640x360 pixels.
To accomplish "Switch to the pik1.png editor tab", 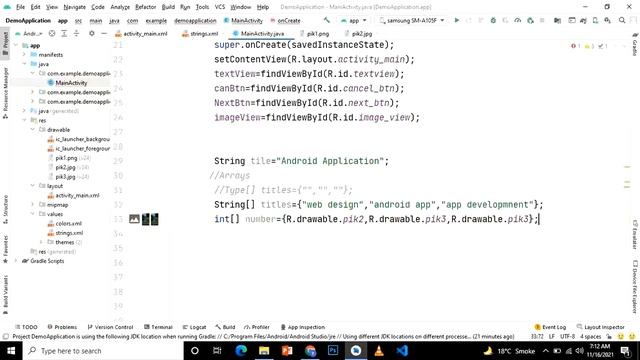I will point(315,33).
